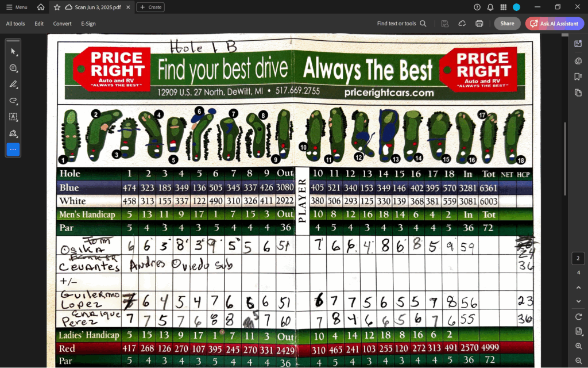Open the Convert tab
The height and width of the screenshot is (368, 588).
tap(62, 24)
